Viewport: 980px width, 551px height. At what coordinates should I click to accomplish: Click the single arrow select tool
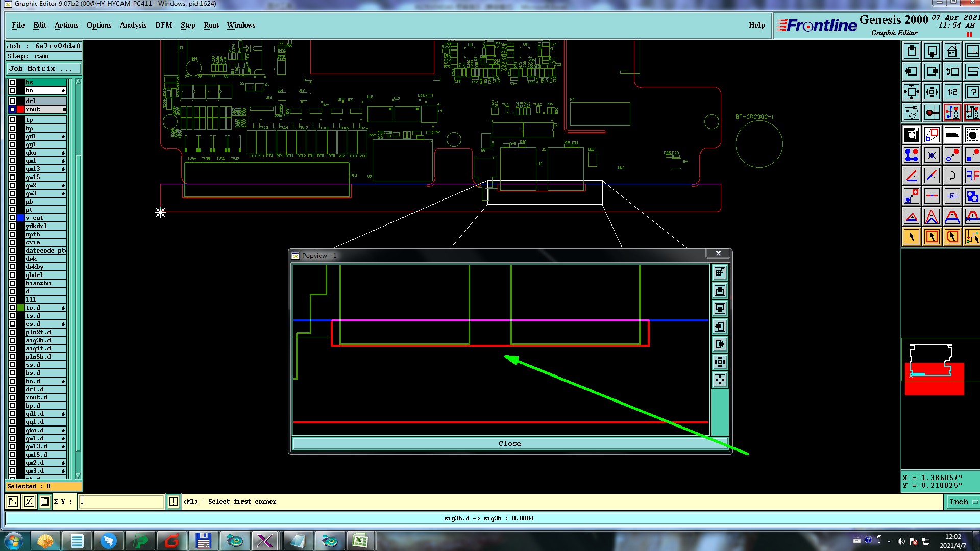[912, 237]
